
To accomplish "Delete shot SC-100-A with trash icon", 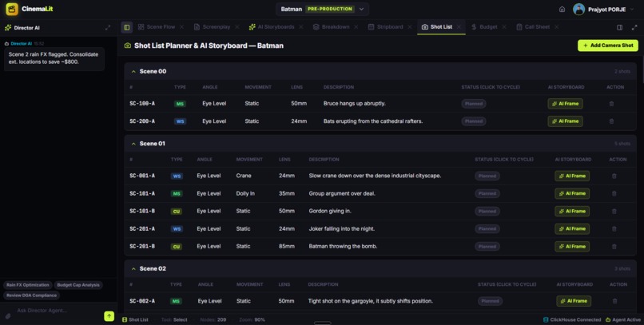I will [611, 104].
